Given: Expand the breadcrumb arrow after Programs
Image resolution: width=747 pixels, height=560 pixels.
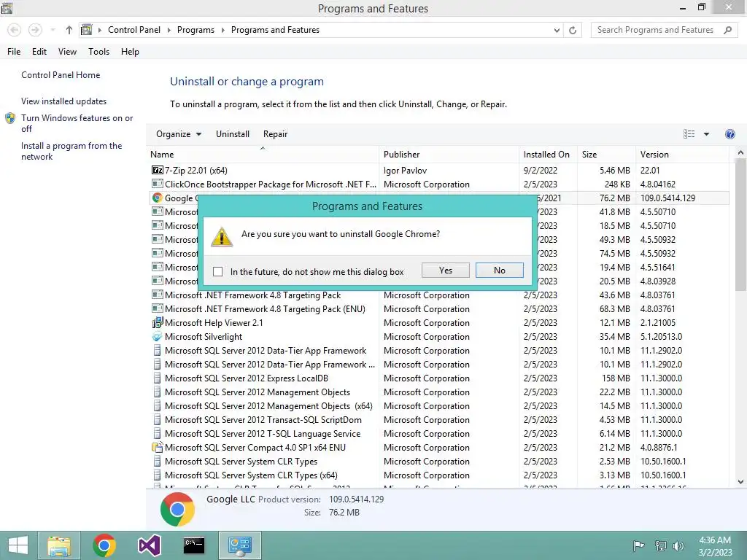Looking at the screenshot, I should tap(222, 30).
